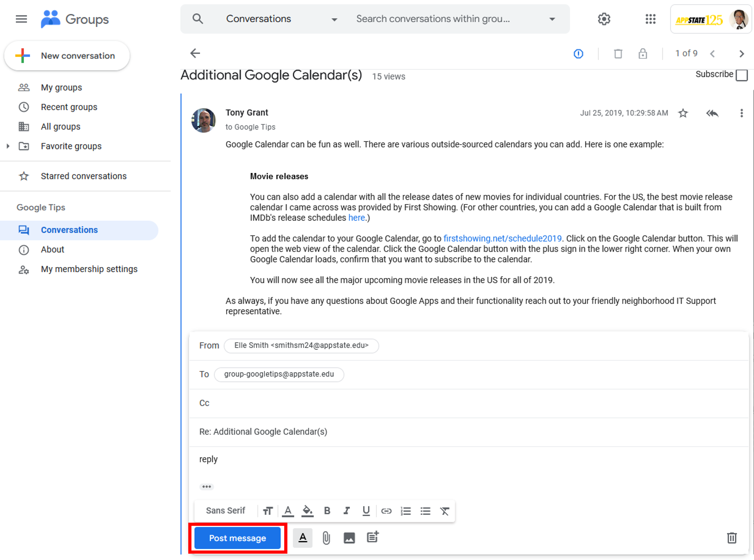Go to My membership settings

(89, 269)
